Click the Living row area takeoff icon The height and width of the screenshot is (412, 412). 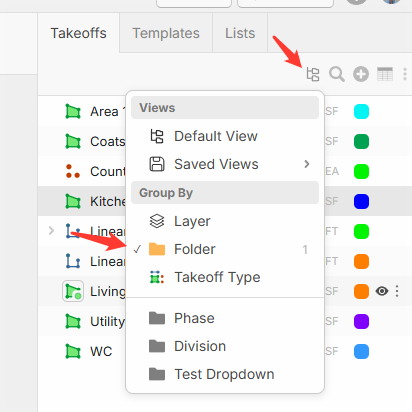click(x=73, y=291)
